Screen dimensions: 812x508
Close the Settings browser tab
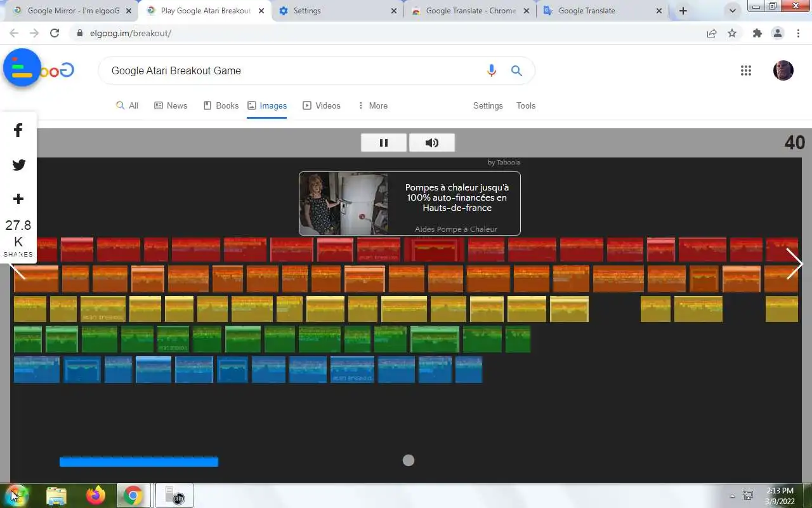point(394,11)
